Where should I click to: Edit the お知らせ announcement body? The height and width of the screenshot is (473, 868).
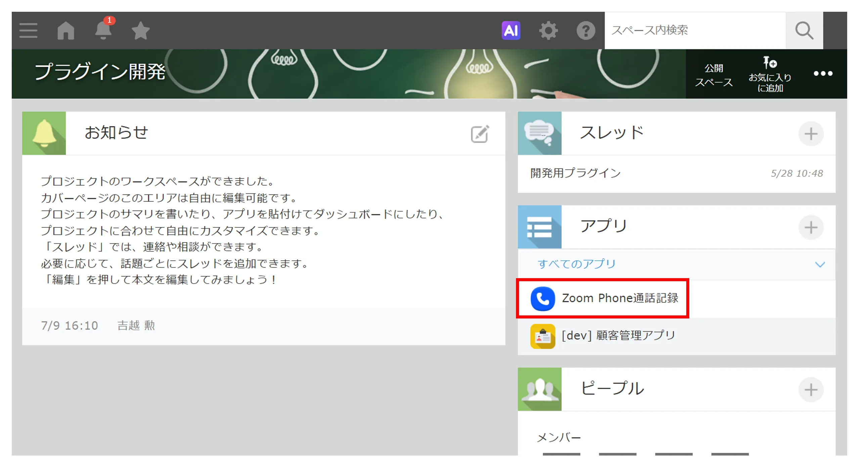480,134
